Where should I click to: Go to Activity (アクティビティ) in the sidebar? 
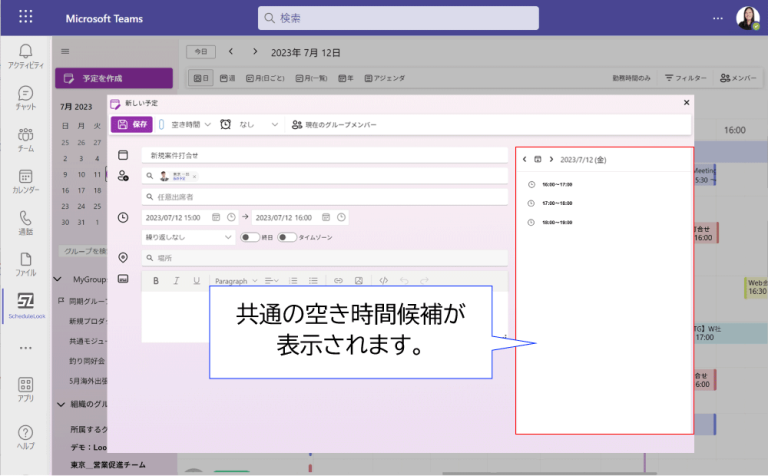click(25, 56)
